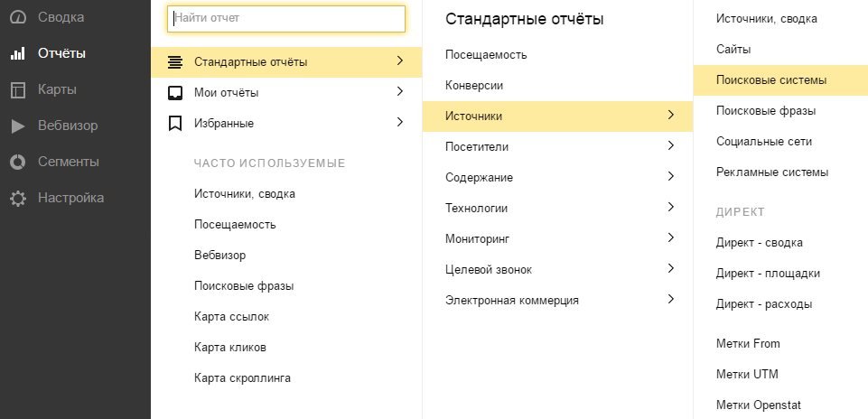868x419 pixels.
Task: Click the Карты layout icon
Action: coord(18,90)
